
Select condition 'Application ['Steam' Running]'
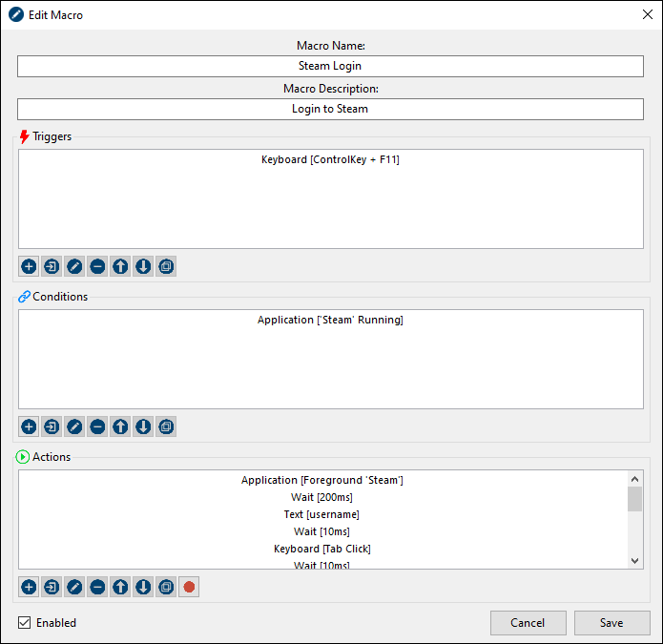[x=330, y=320]
